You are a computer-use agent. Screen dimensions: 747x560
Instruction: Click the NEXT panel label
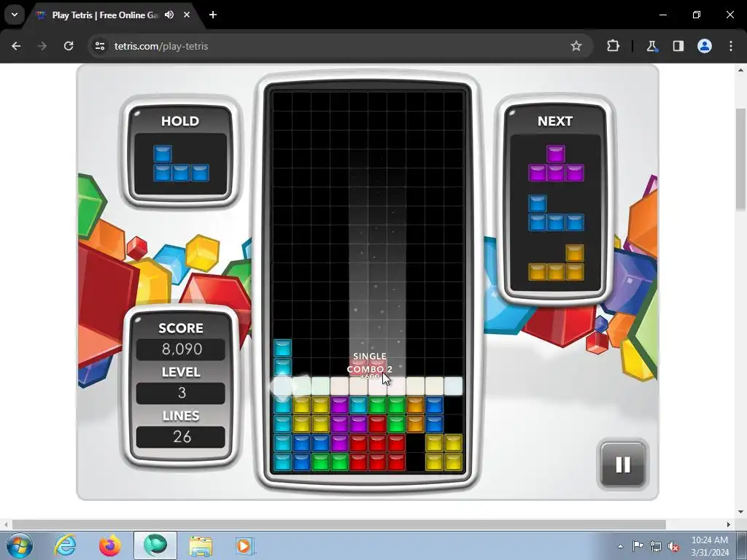pyautogui.click(x=555, y=121)
